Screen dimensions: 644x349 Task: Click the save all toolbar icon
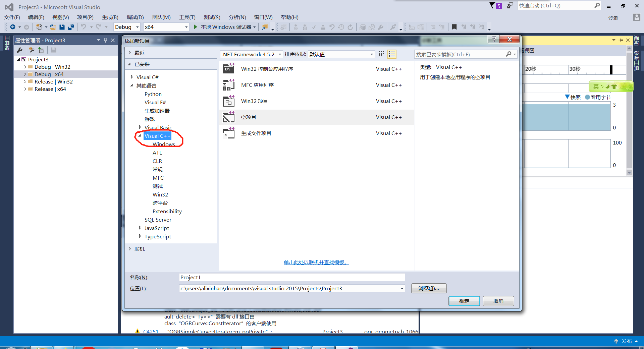click(71, 27)
